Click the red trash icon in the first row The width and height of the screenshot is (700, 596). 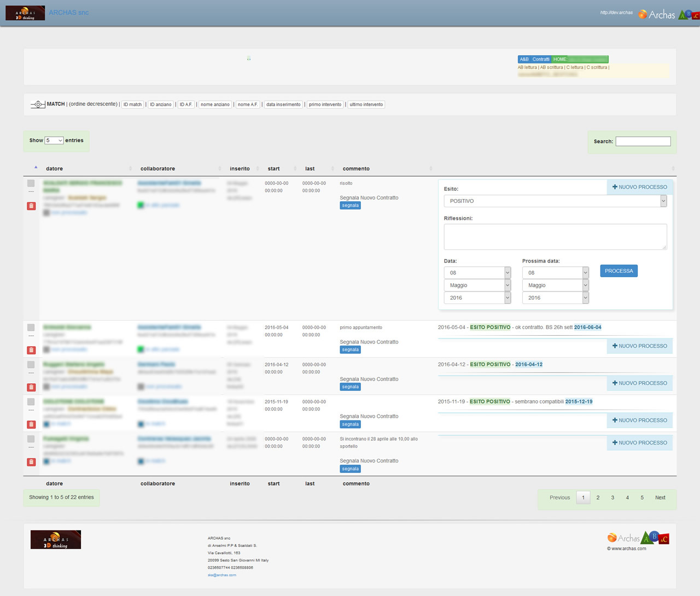click(x=31, y=206)
